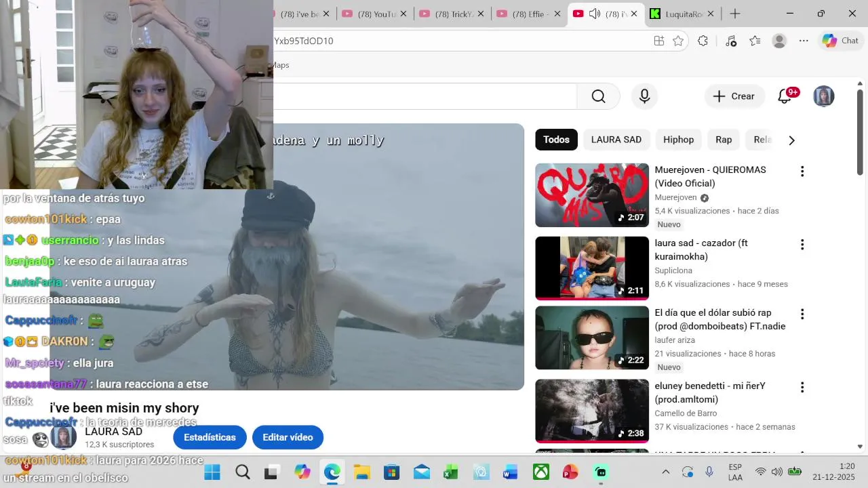Open Edge settings and more ellipsis

[x=804, y=41]
